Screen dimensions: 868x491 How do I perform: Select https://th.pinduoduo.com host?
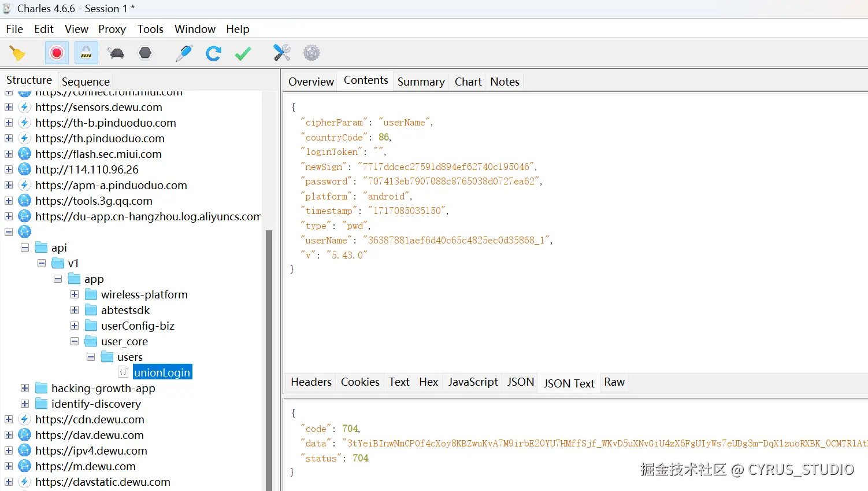[100, 138]
